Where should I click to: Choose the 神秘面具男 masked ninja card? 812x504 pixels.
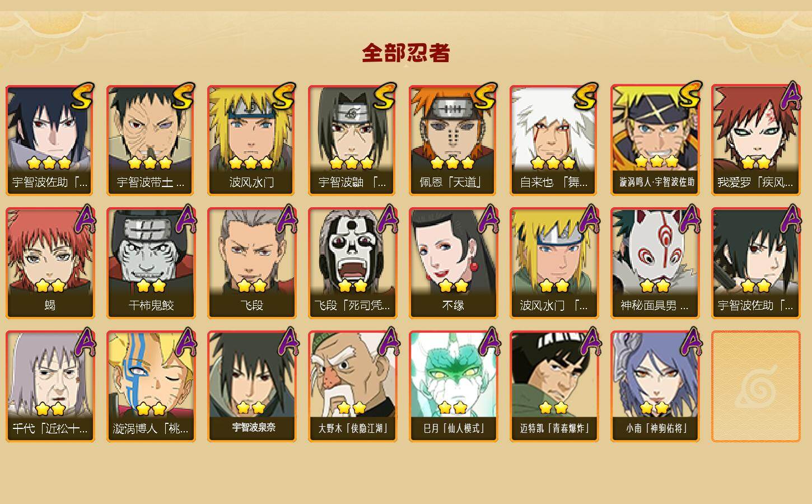click(655, 263)
